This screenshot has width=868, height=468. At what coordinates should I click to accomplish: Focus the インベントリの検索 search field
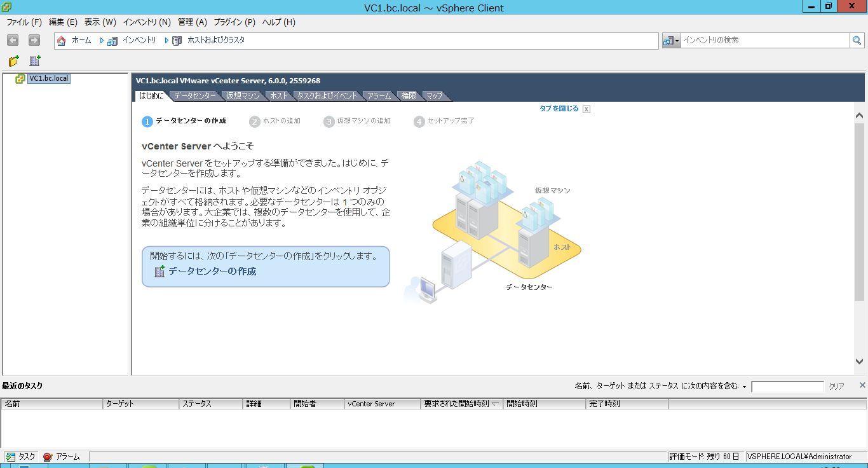pos(766,40)
